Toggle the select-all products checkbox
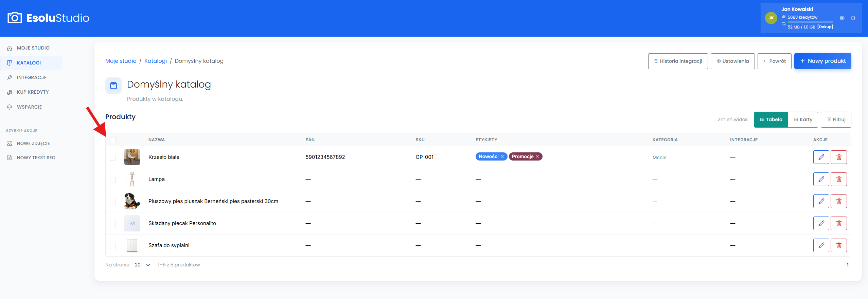 [113, 140]
